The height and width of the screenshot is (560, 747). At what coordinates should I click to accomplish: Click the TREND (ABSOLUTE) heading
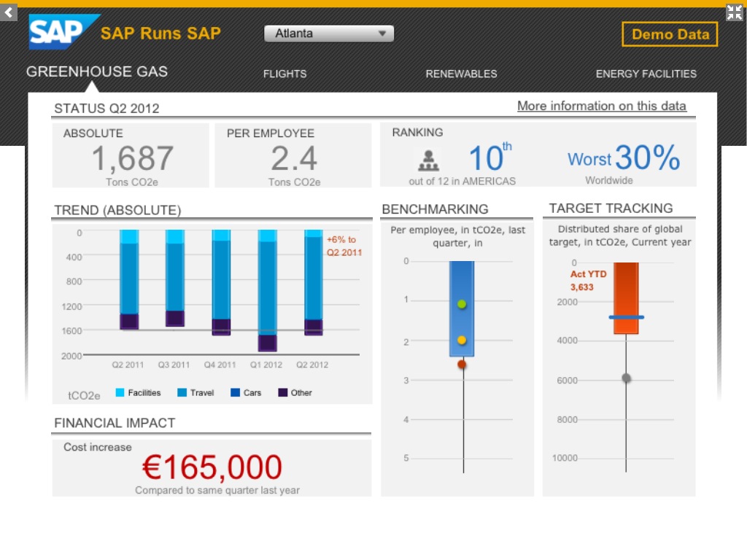click(117, 211)
